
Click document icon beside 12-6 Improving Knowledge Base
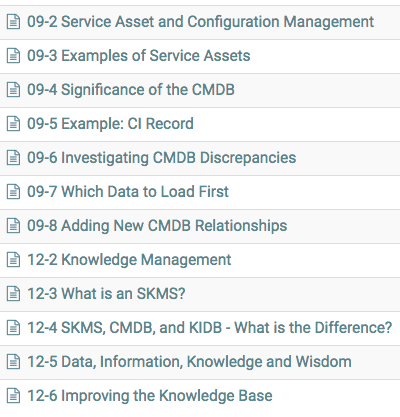13,396
